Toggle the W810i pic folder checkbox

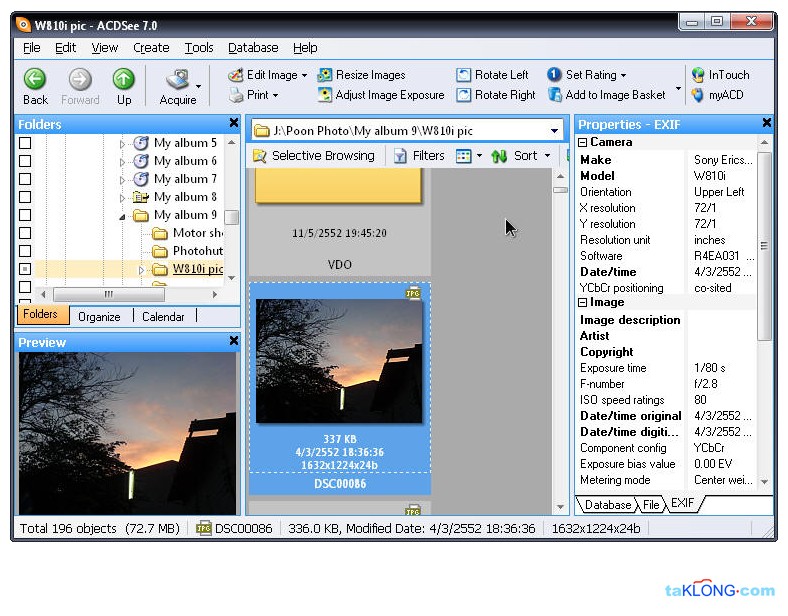tap(25, 269)
